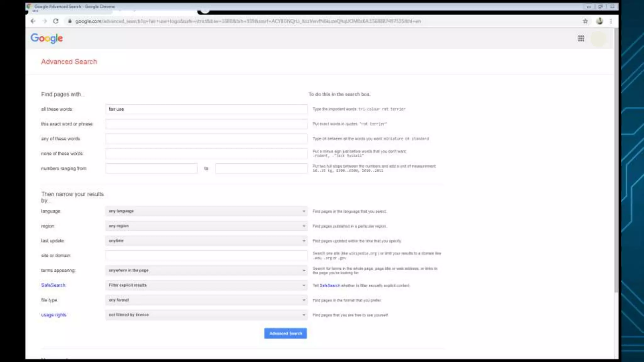Image resolution: width=644 pixels, height=362 pixels.
Task: Open Chrome three-dot menu
Action: click(611, 21)
